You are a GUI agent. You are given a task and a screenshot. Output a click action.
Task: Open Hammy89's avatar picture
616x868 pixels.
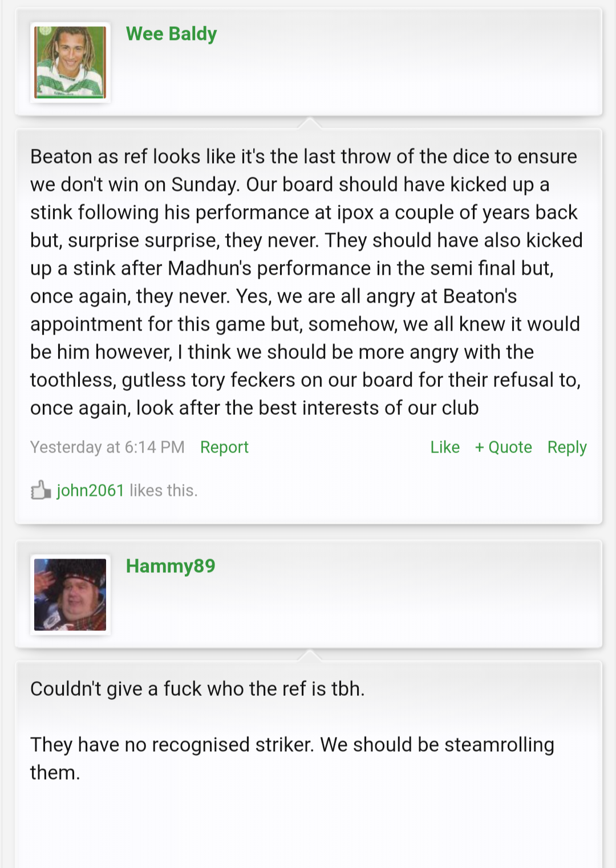(x=70, y=595)
